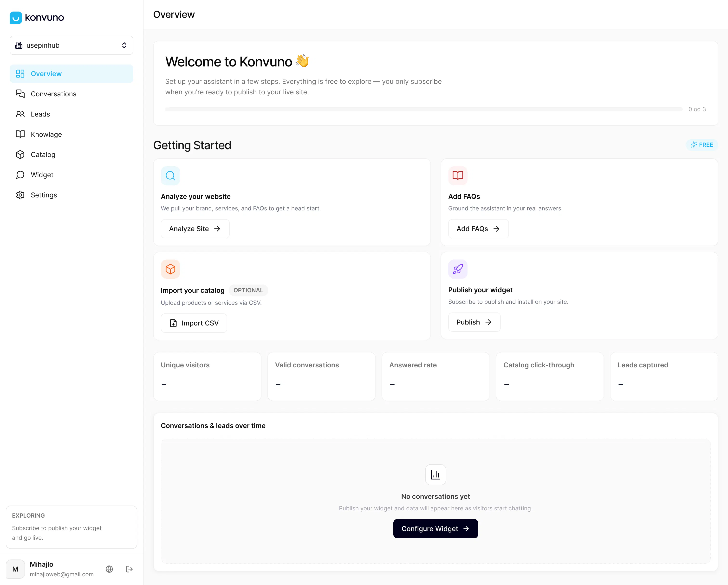This screenshot has width=728, height=585.
Task: Click the Konvuno logo icon
Action: [x=16, y=18]
